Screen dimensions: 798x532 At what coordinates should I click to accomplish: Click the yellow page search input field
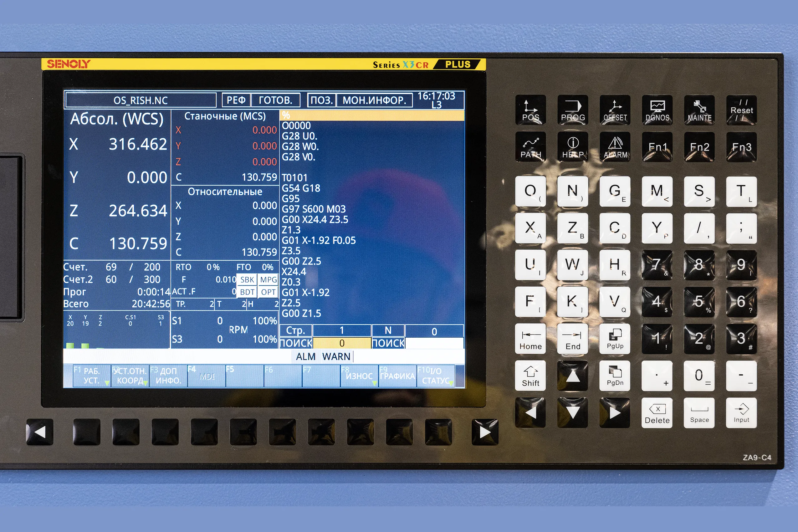tap(342, 343)
